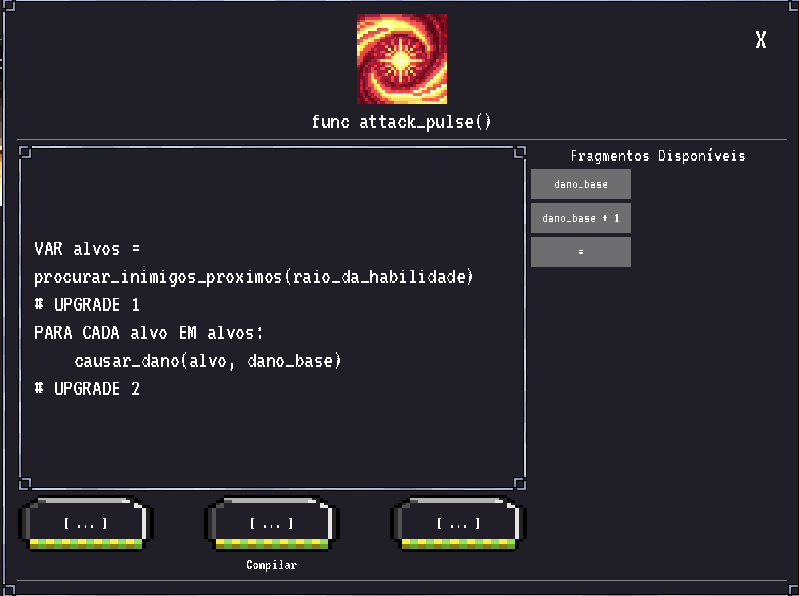
Task: Select the '# UPGRADE 2' comment line
Action: (x=87, y=389)
